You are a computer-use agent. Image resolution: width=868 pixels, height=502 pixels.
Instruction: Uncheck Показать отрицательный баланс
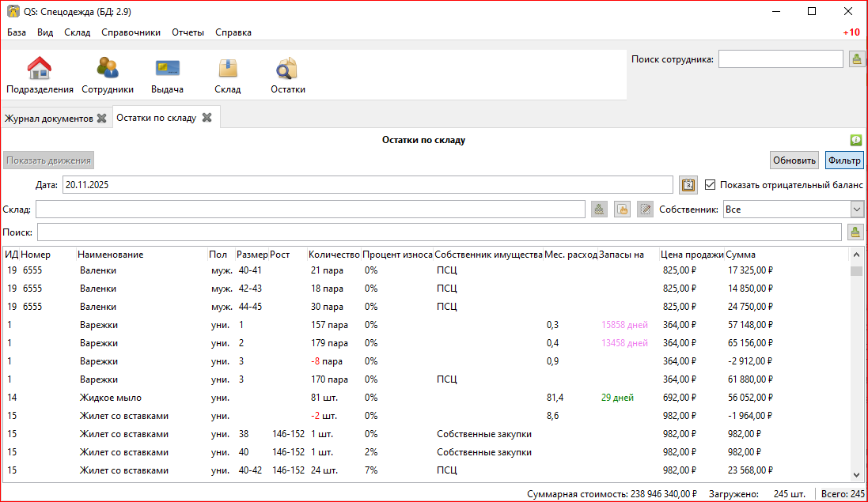click(x=710, y=185)
